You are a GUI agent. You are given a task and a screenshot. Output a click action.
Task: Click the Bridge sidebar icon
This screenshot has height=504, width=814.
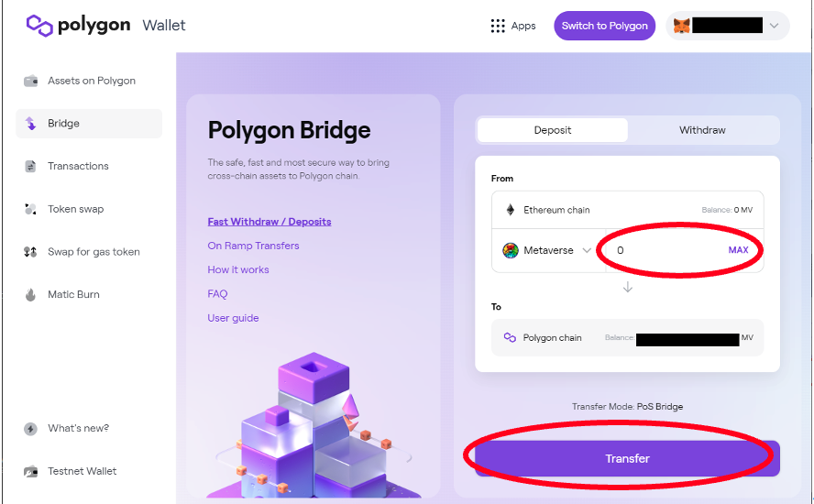pyautogui.click(x=30, y=124)
